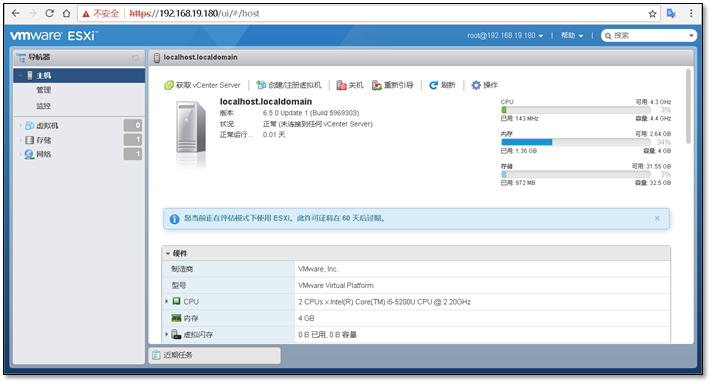
Task: Click the 导航器 navigator tree icon
Action: 21,58
